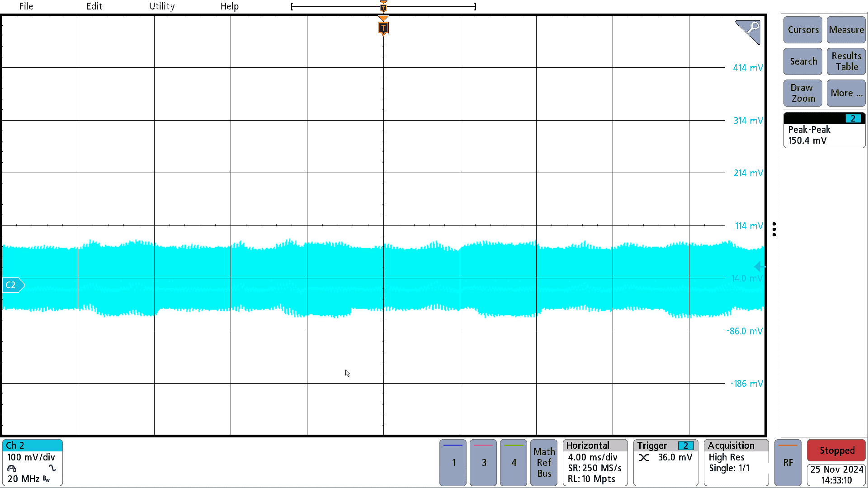Viewport: 868px width, 488px height.
Task: Open the Results Table
Action: point(846,61)
